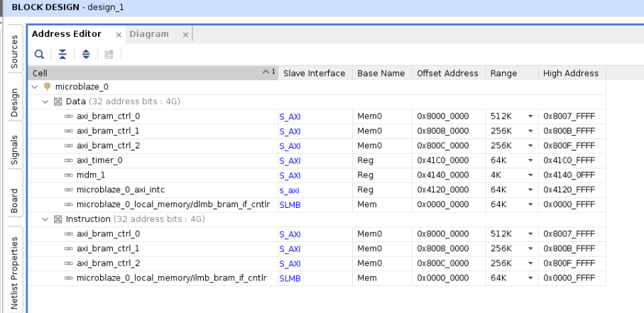Sort by Offset Address column header
This screenshot has width=644, height=313.
449,73
